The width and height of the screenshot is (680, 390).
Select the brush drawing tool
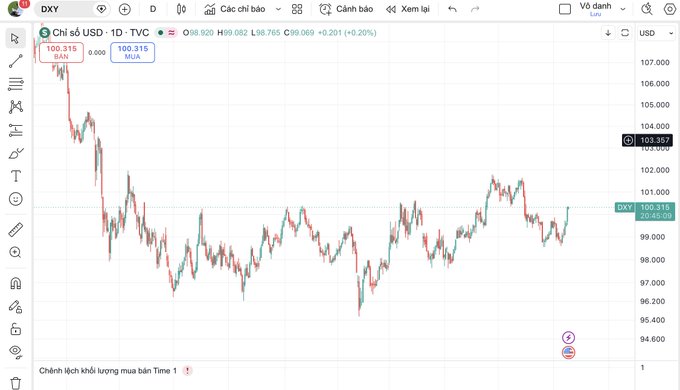click(x=16, y=153)
